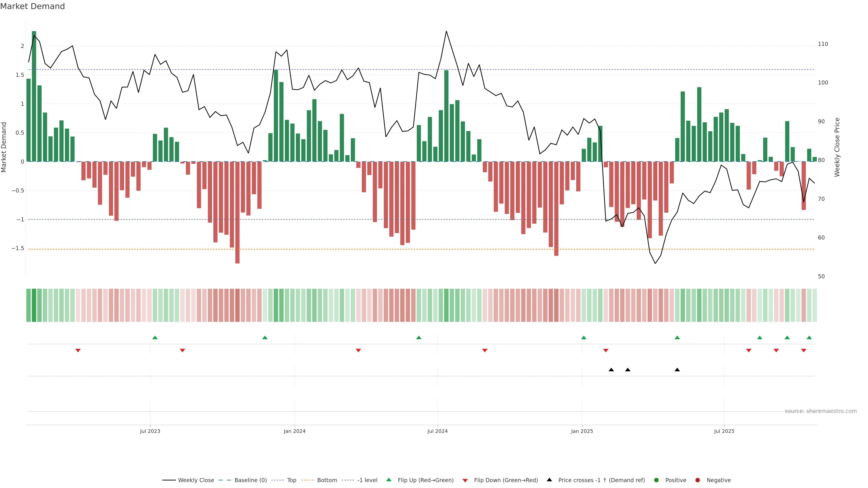Screen dimensions: 868x488
Task: Click the Positive green dot legend icon
Action: (656, 480)
